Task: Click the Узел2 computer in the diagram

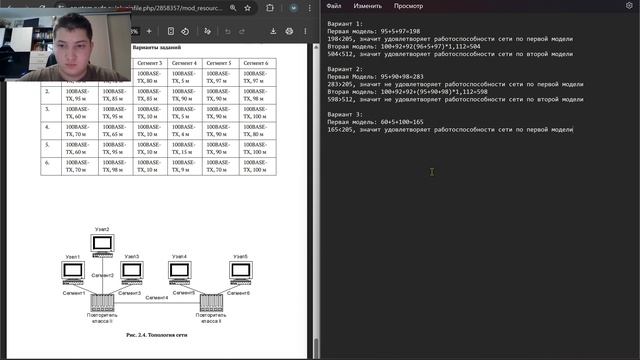Action: point(102,245)
